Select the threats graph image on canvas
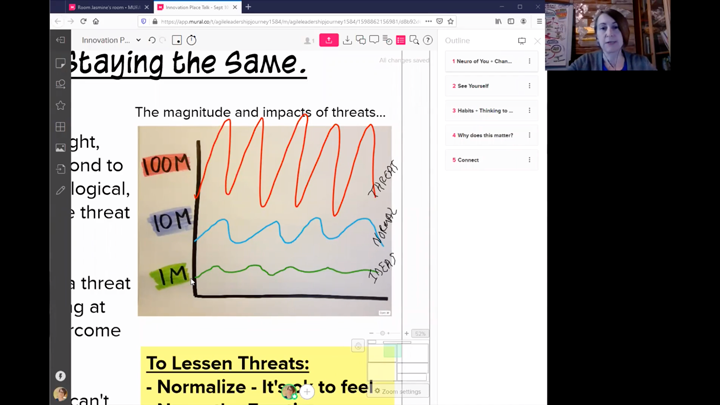 [264, 221]
